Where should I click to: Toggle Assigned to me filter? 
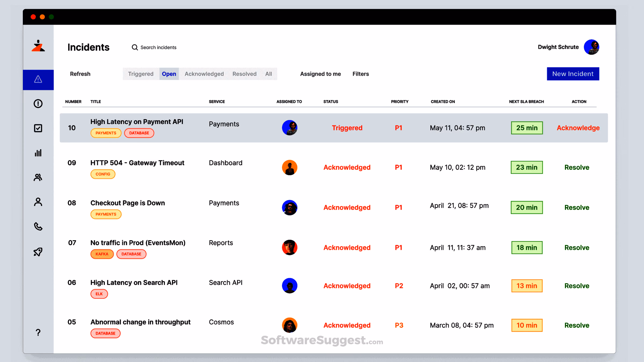point(320,74)
